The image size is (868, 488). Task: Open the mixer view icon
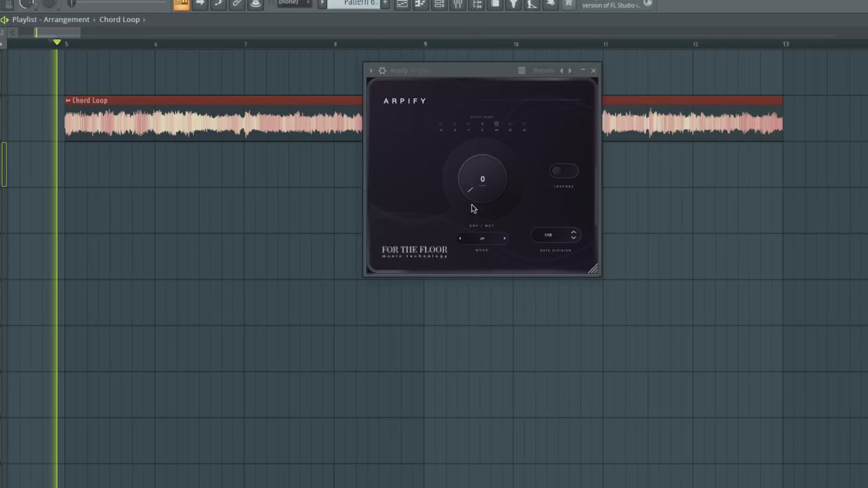point(458,4)
